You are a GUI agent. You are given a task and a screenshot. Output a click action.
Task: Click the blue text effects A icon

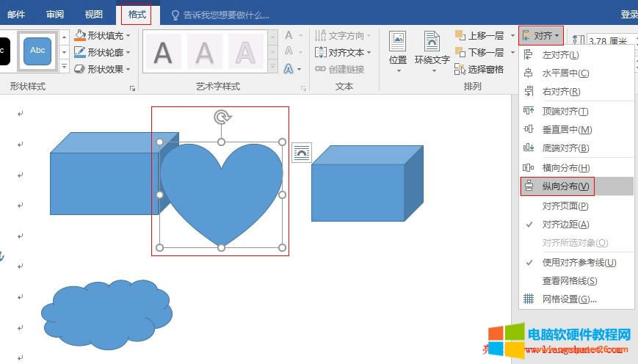pos(289,69)
